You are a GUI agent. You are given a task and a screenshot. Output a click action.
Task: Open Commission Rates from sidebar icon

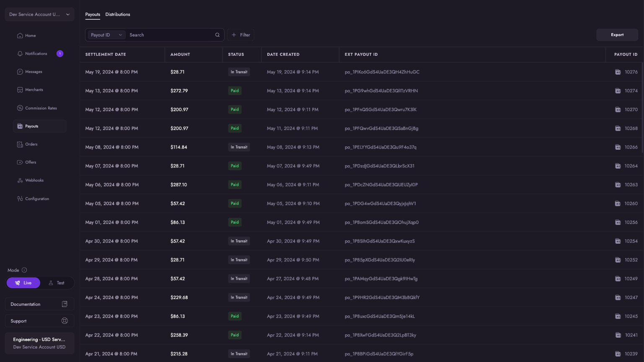(x=20, y=108)
